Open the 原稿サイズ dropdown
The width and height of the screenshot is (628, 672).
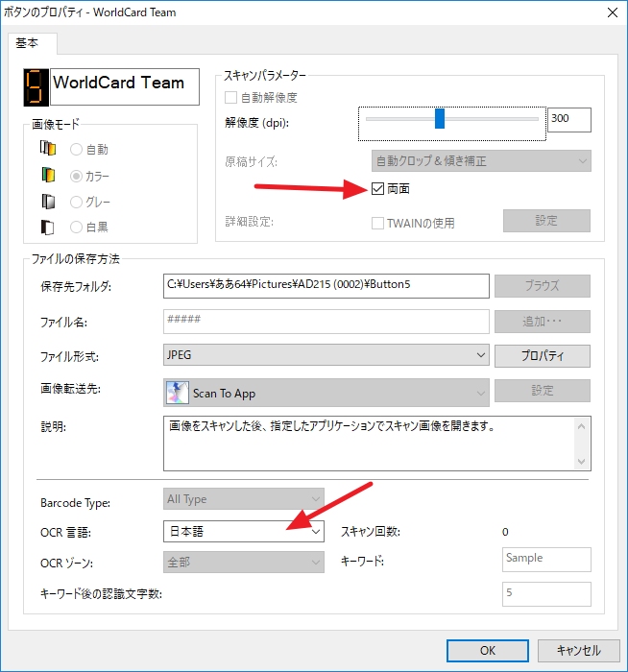tap(480, 161)
